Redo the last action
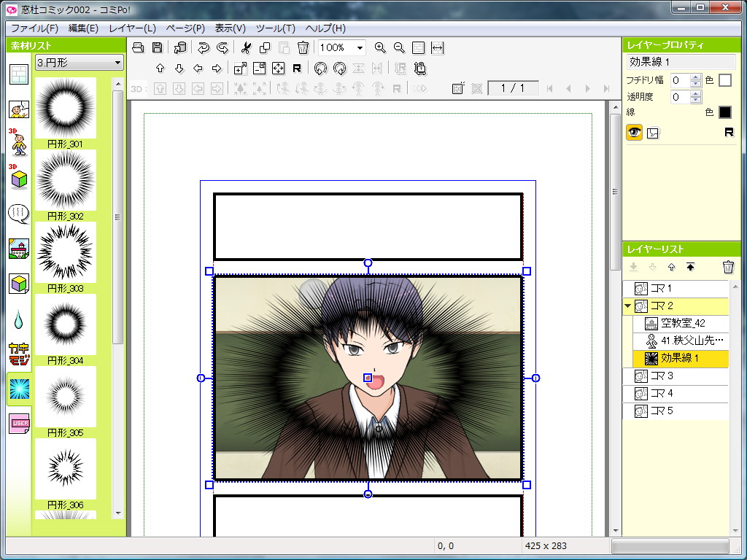The width and height of the screenshot is (747, 560). [222, 47]
